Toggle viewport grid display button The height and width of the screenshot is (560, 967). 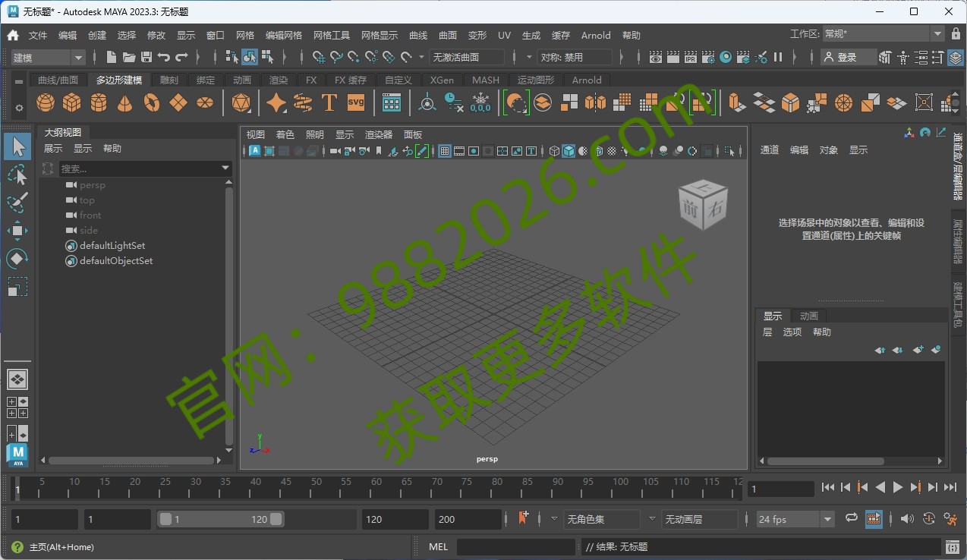point(445,151)
